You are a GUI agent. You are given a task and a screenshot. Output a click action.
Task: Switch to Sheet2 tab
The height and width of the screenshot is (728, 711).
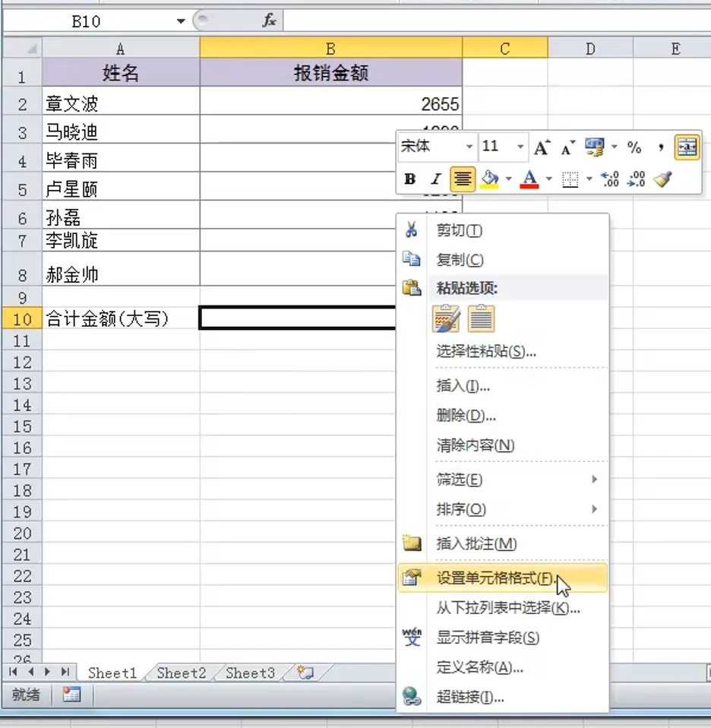181,673
